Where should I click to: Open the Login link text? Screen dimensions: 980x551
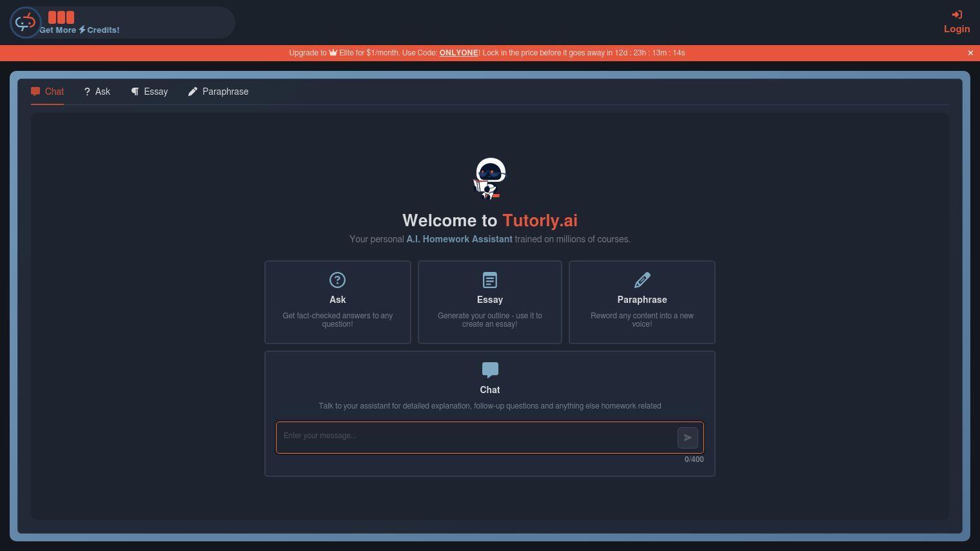[x=957, y=29]
